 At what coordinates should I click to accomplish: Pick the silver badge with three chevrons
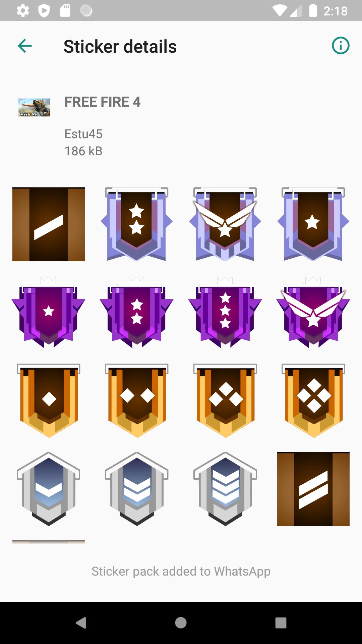(225, 489)
